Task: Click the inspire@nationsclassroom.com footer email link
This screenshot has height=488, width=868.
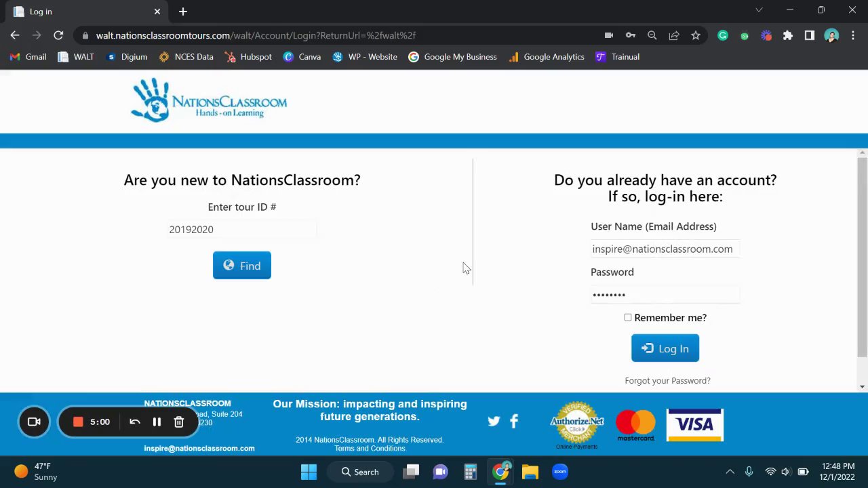Action: point(199,448)
